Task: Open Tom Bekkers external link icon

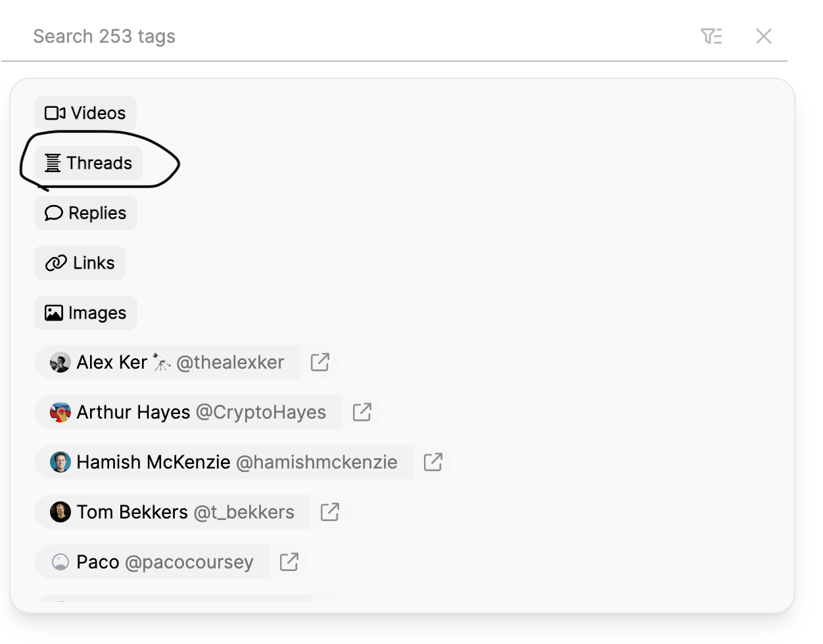Action: tap(330, 512)
